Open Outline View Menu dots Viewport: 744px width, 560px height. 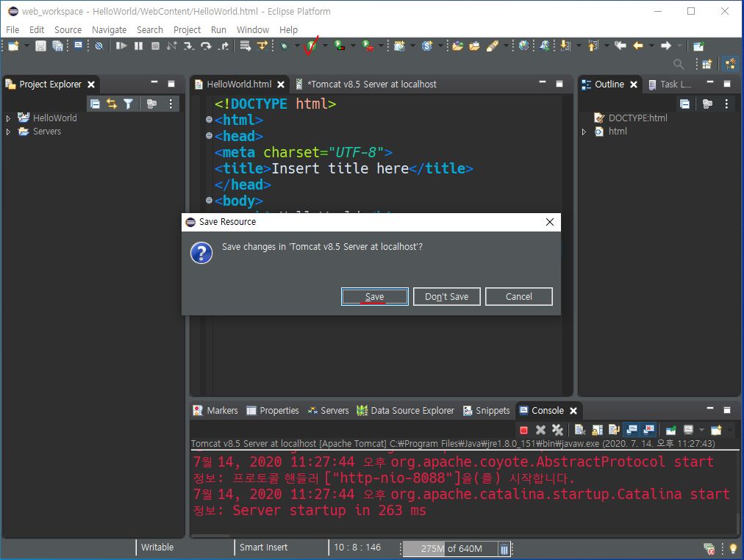pos(726,104)
